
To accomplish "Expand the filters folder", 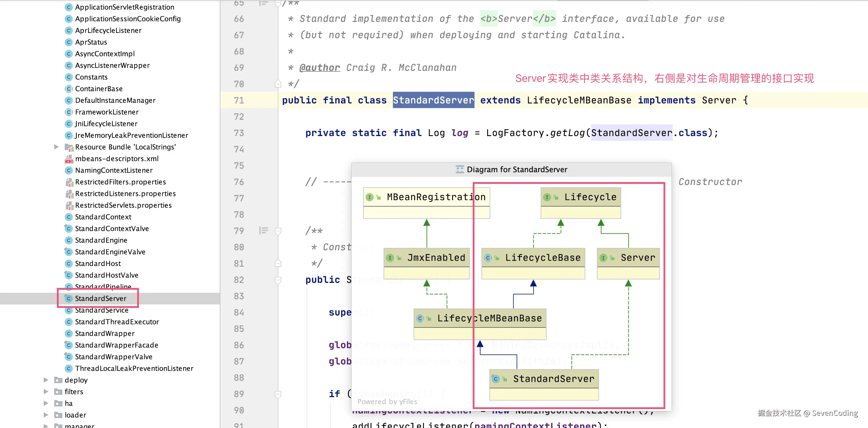I will point(46,391).
